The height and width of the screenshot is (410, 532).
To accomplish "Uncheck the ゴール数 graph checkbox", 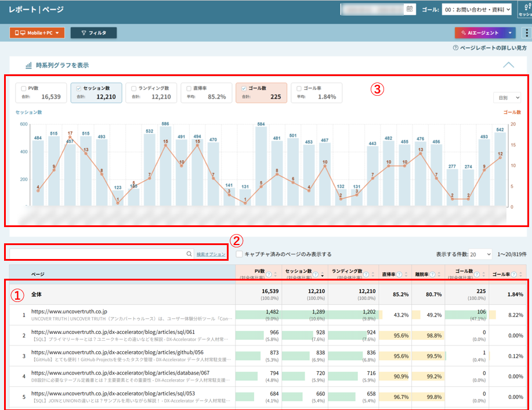I will (x=244, y=88).
